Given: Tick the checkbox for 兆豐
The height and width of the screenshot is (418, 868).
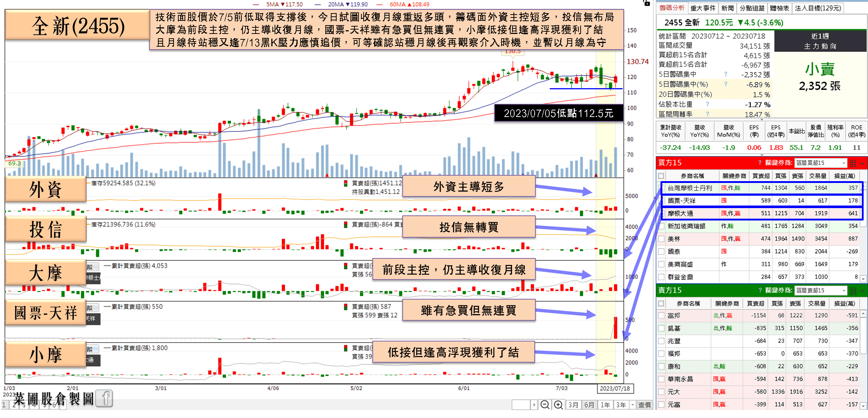Looking at the screenshot, I should (x=661, y=341).
